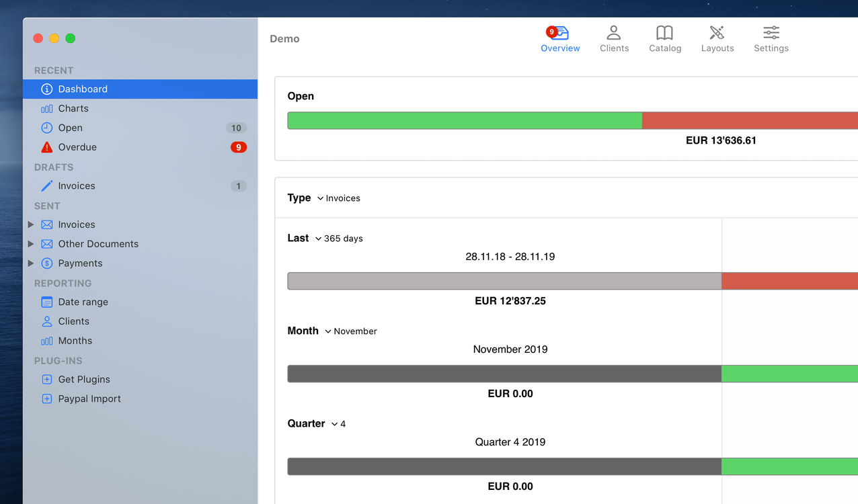
Task: Open Date range via its calendar icon
Action: [46, 302]
